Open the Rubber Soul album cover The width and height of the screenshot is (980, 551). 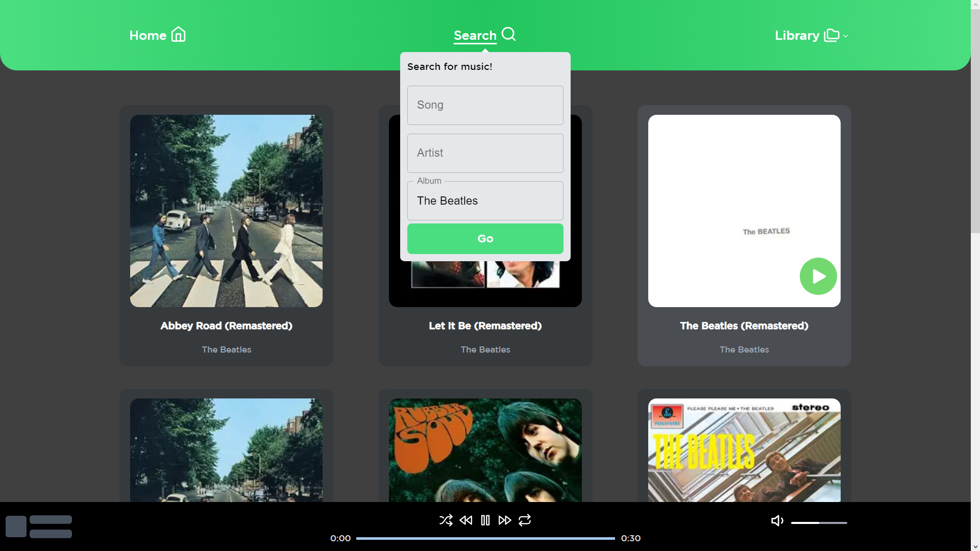pyautogui.click(x=485, y=450)
